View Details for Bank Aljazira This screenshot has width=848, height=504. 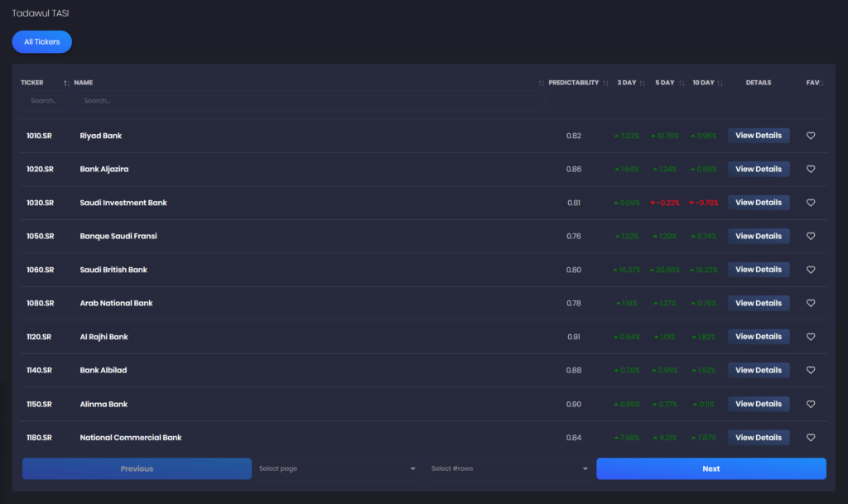coord(759,169)
